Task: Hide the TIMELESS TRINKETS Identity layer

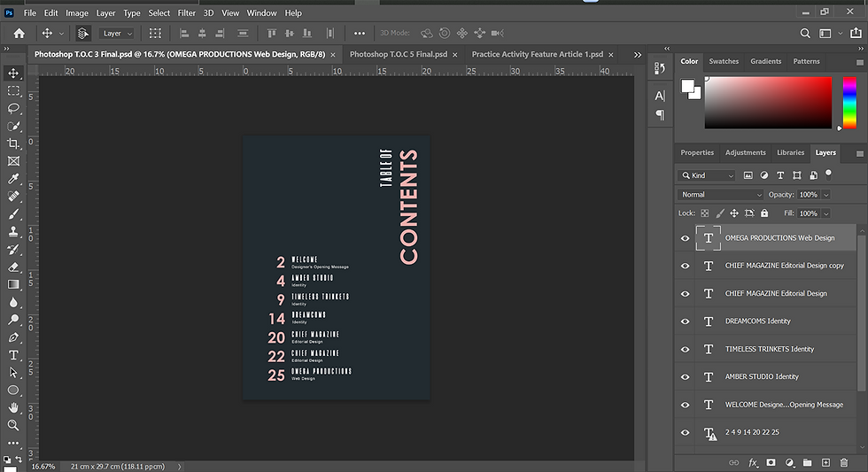Action: pyautogui.click(x=685, y=349)
